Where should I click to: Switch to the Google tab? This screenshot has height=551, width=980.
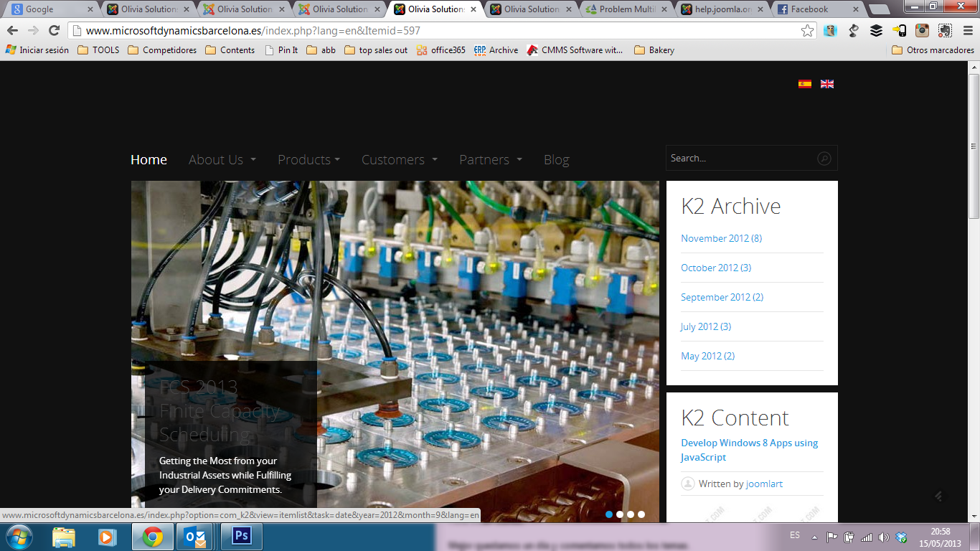(50, 9)
